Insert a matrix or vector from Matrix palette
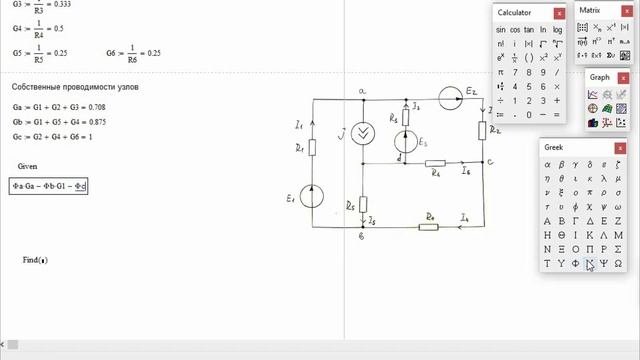 click(583, 27)
